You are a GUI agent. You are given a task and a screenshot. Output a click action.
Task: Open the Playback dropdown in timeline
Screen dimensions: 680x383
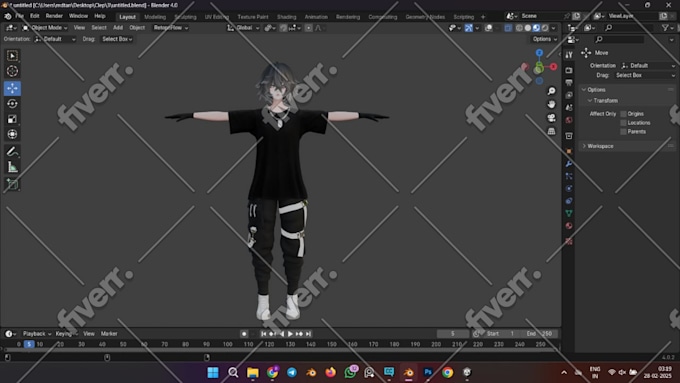coord(37,334)
